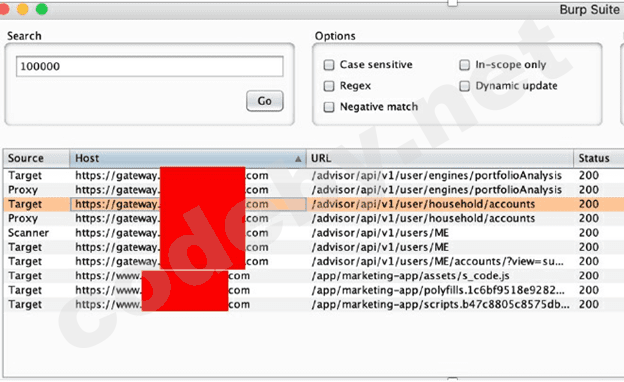Check the Negative match option

tap(329, 107)
